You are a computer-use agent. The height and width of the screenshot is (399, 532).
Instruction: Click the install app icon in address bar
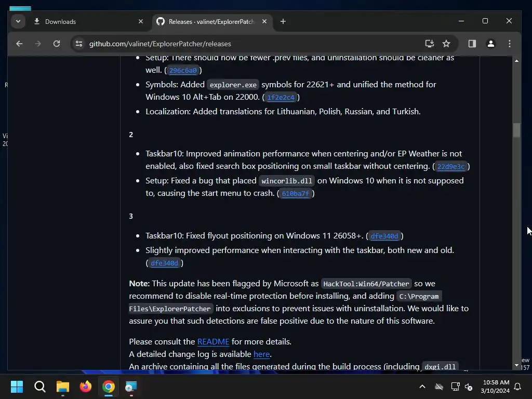pos(430,44)
